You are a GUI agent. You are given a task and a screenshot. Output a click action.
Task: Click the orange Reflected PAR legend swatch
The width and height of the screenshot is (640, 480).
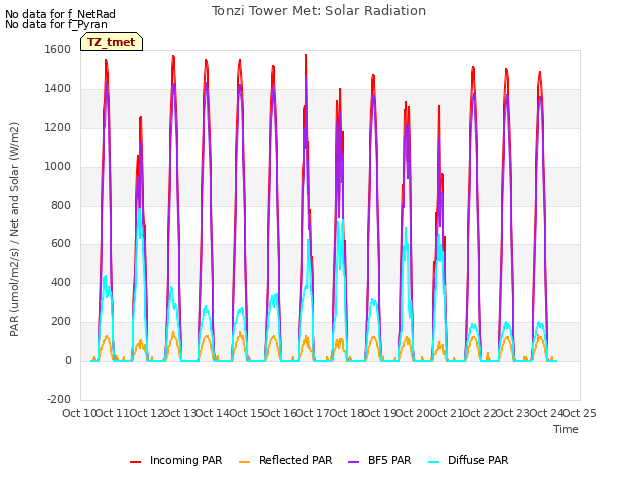pyautogui.click(x=244, y=462)
